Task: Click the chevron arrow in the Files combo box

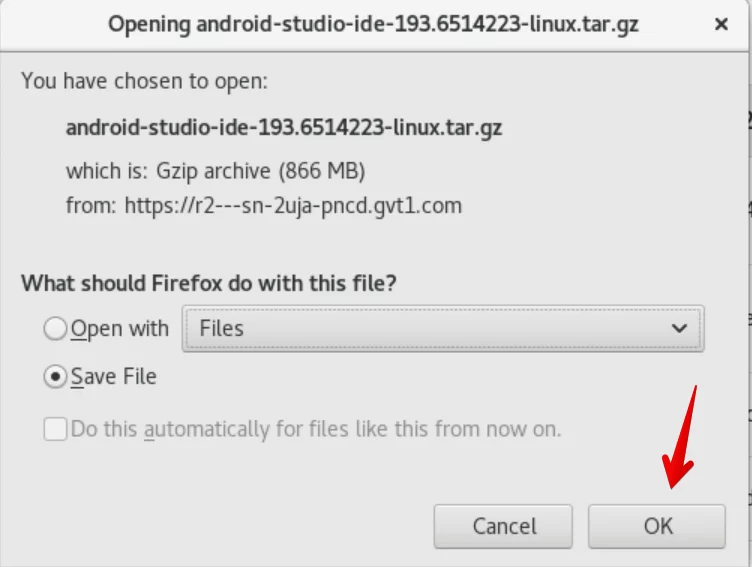Action: coord(679,329)
